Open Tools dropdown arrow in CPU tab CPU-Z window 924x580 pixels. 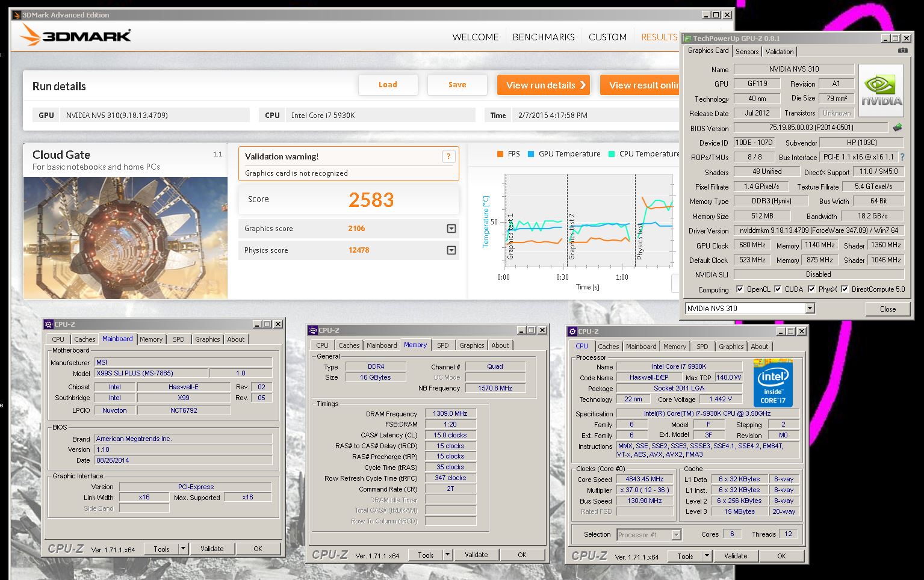707,556
